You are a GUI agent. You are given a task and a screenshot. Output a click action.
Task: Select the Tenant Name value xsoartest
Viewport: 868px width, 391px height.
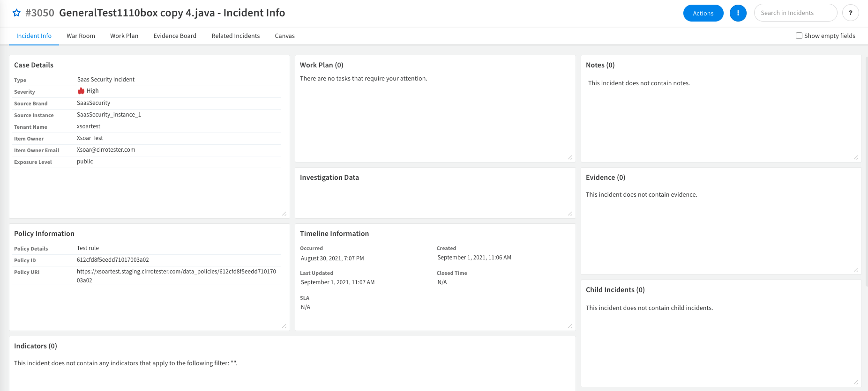[89, 126]
